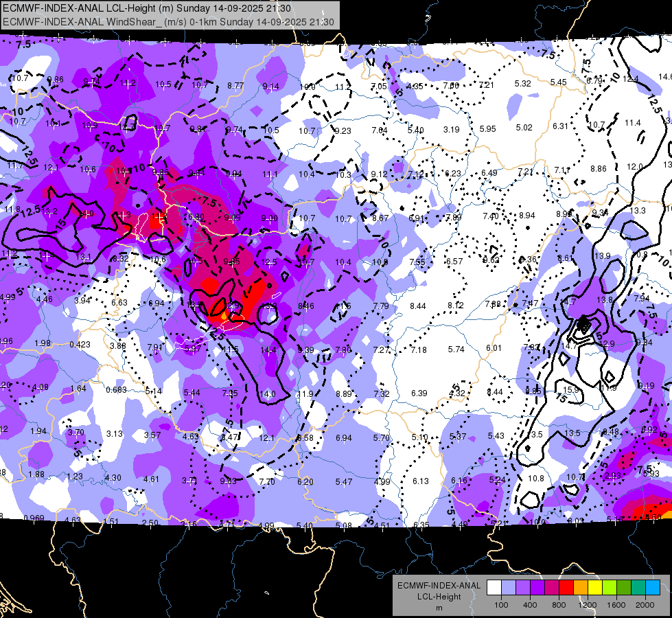
Task: Click the wind shear value "15.9"
Action: [x=571, y=389]
